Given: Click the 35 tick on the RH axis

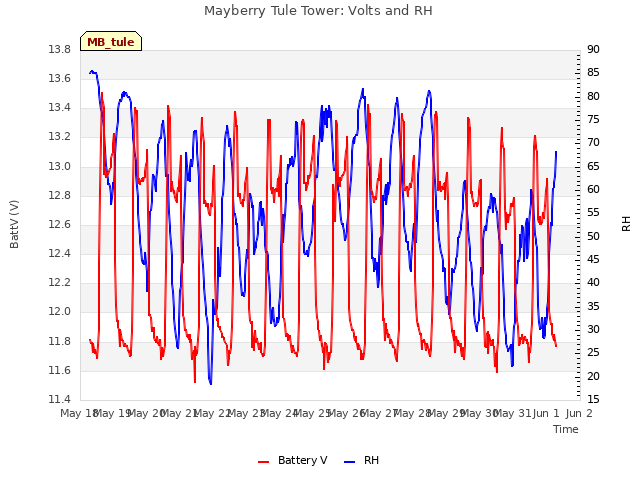Looking at the screenshot, I should click(x=593, y=306).
